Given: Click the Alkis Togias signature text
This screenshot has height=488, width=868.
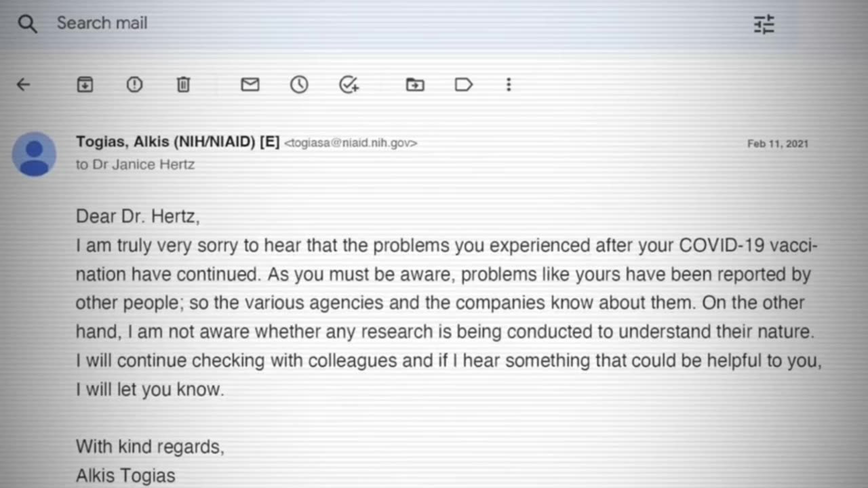Looking at the screenshot, I should pyautogui.click(x=125, y=476).
